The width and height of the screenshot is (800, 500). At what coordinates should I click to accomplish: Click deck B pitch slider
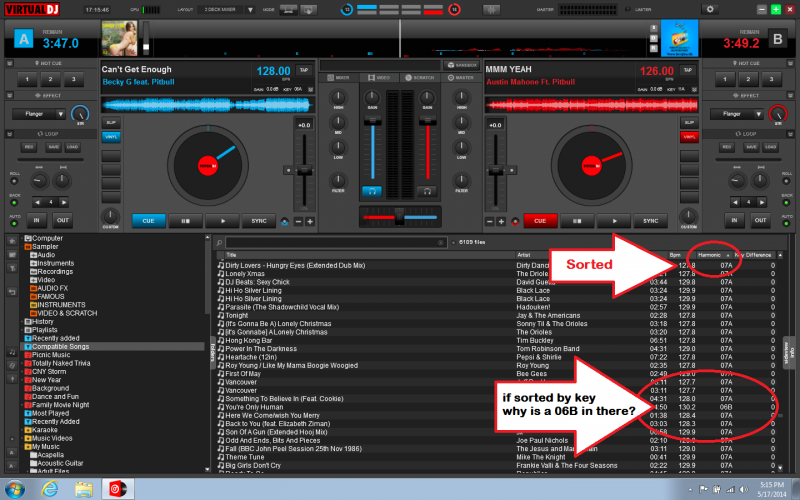495,172
